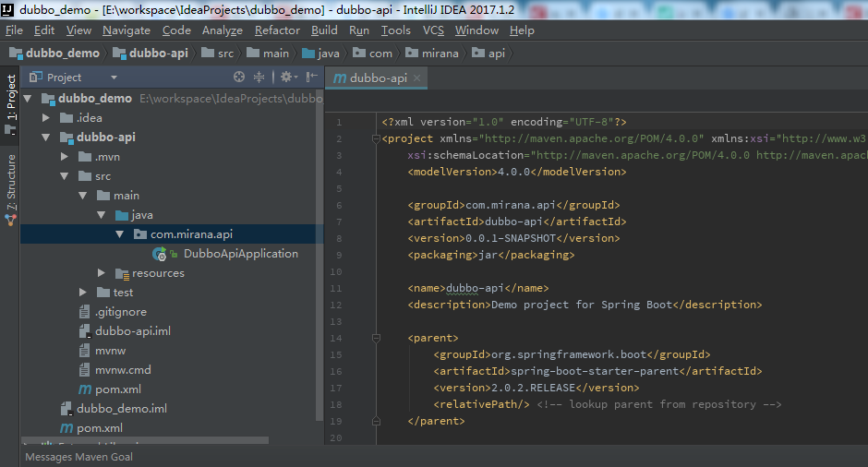Open the VCS menu
The height and width of the screenshot is (467, 868).
[x=433, y=30]
